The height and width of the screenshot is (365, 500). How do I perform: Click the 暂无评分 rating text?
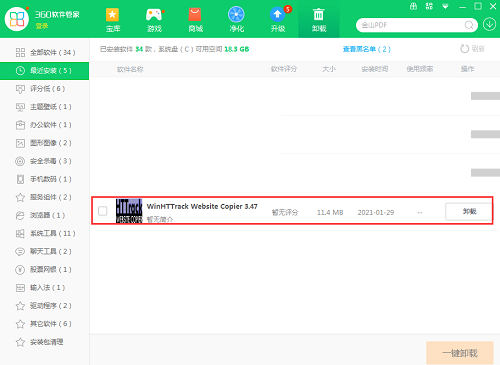(285, 212)
